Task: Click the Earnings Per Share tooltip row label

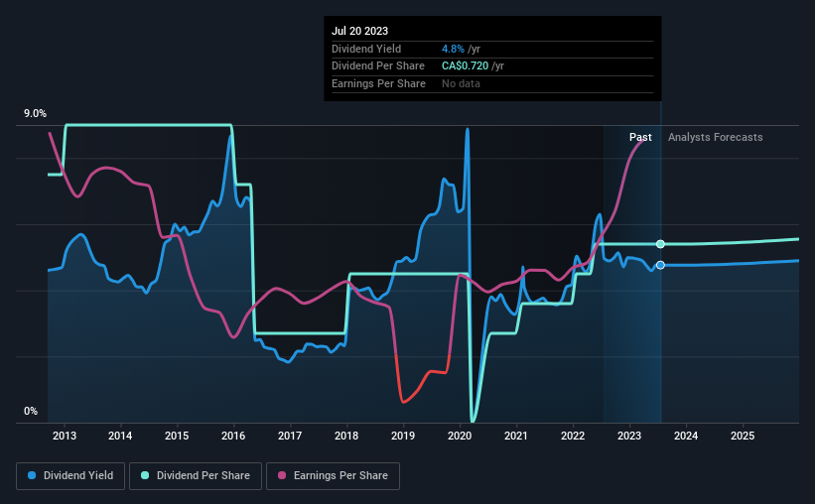Action: 378,83
